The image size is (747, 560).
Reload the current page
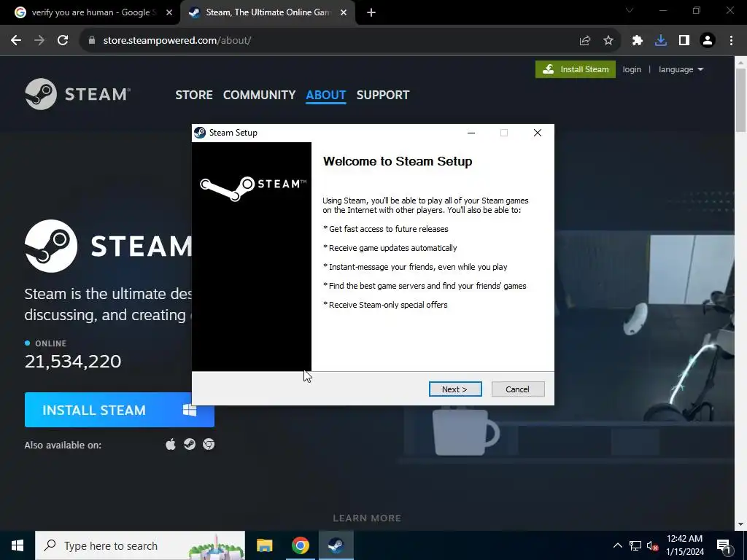[63, 41]
